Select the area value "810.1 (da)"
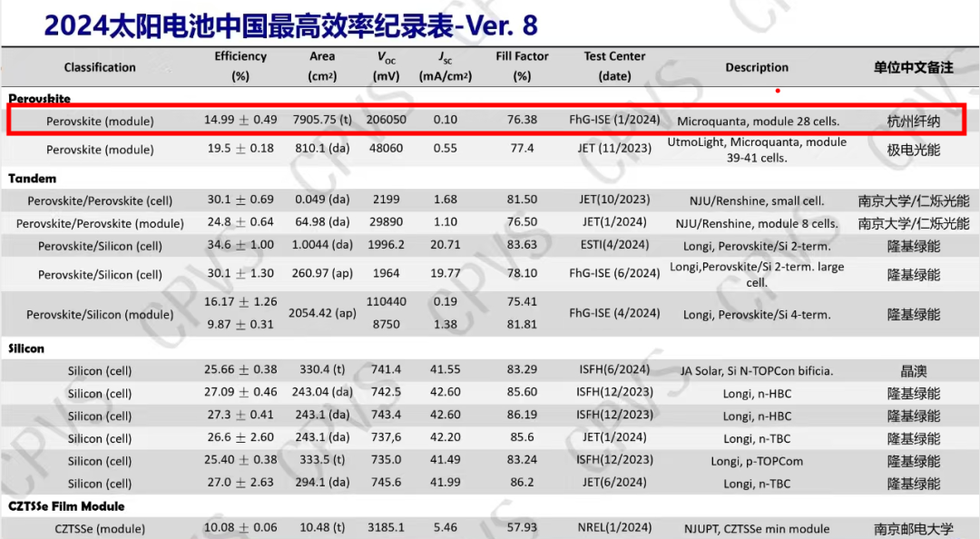The image size is (980, 539). click(x=322, y=148)
